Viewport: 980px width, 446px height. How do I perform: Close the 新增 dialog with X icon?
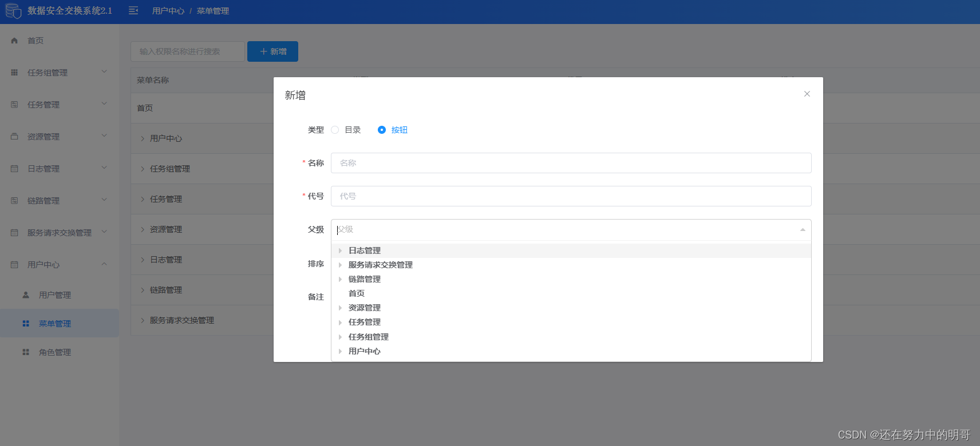click(x=807, y=94)
